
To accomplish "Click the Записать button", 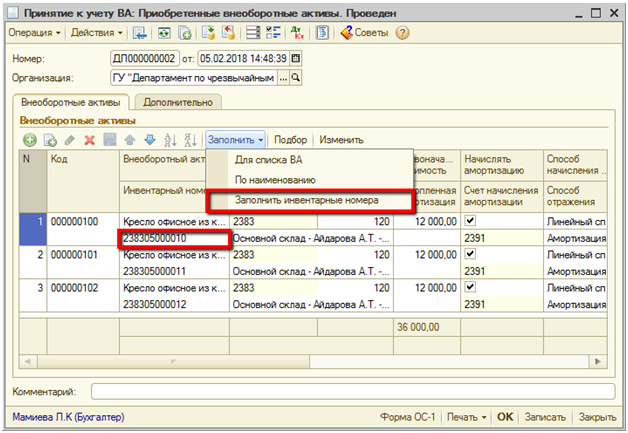I will pyautogui.click(x=546, y=416).
